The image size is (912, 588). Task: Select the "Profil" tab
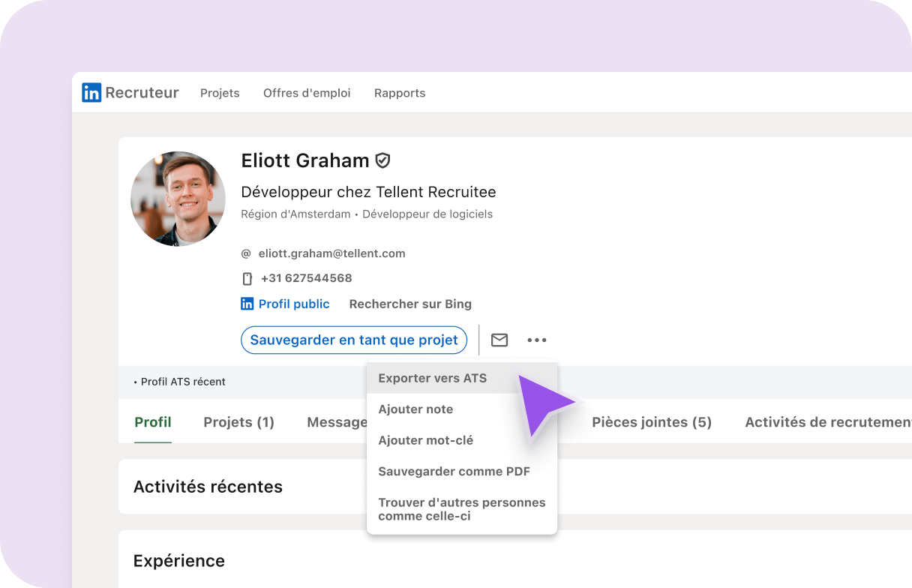153,422
